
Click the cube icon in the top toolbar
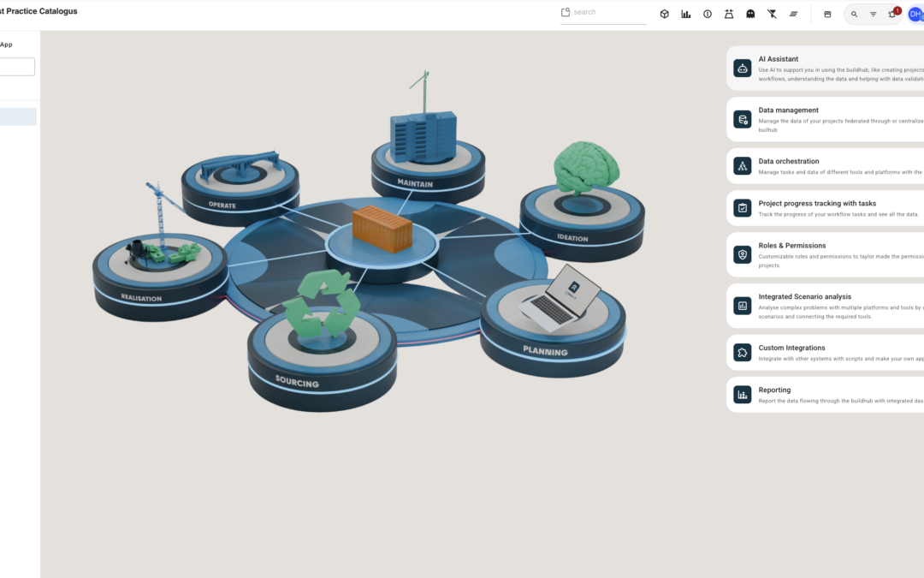click(x=664, y=15)
